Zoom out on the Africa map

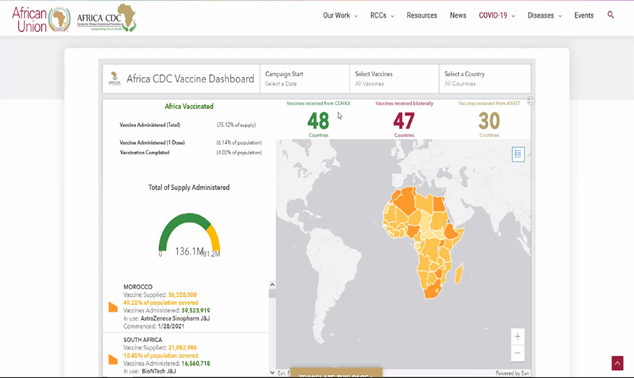coord(517,353)
